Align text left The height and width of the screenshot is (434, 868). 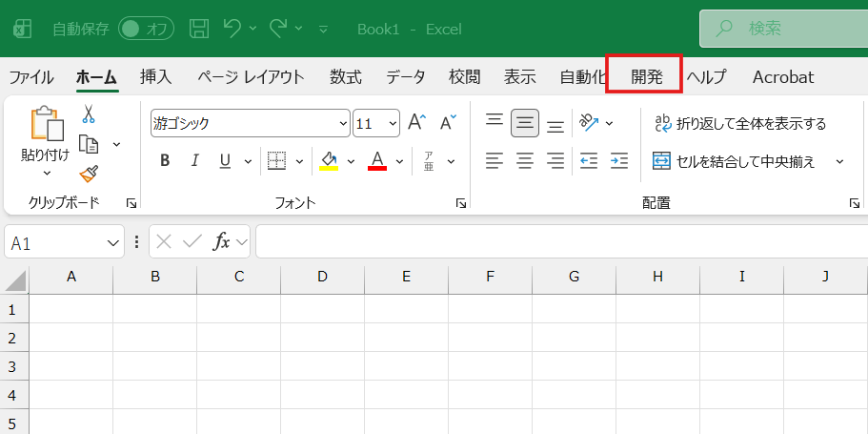tap(495, 161)
